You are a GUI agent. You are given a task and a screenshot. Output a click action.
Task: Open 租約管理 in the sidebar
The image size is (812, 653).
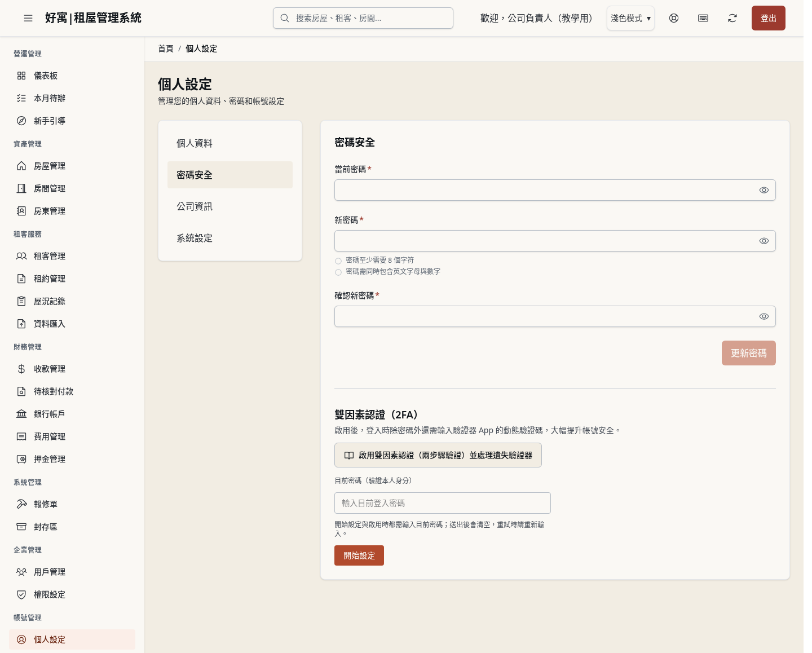72,279
